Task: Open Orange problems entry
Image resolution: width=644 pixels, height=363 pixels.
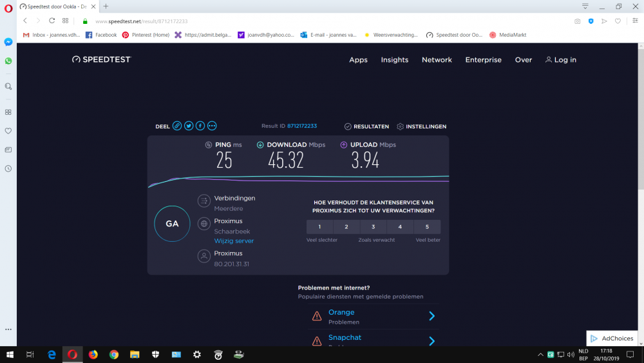Action: coord(341,313)
